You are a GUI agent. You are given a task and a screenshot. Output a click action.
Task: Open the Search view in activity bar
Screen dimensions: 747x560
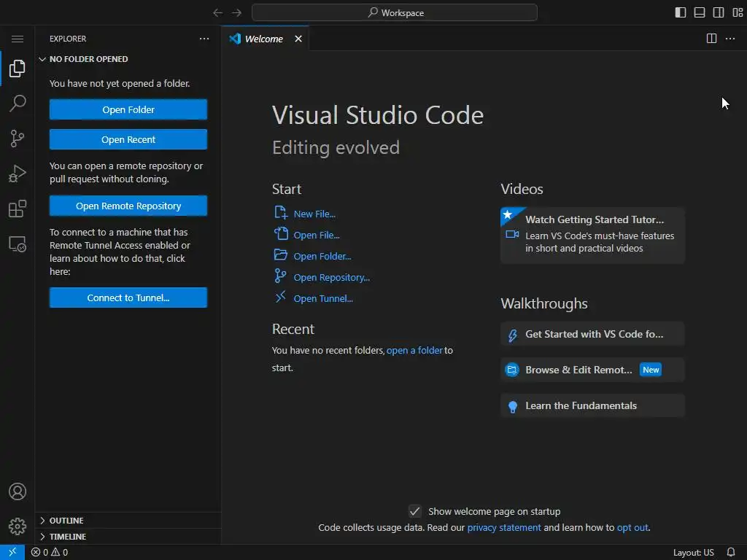(18, 104)
